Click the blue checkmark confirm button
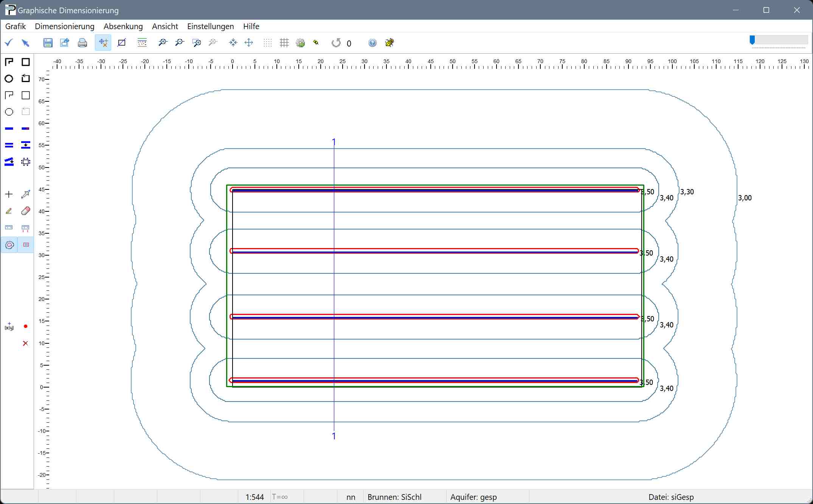Image resolution: width=813 pixels, height=504 pixels. (x=9, y=43)
